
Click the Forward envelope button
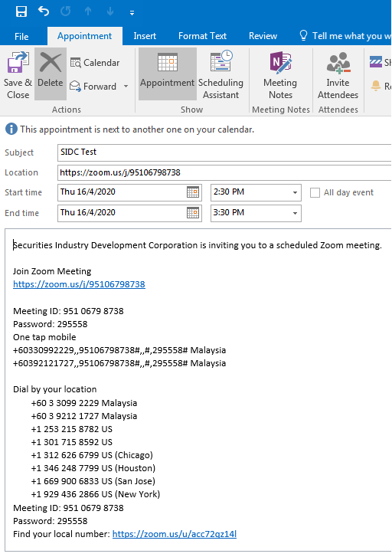[93, 87]
